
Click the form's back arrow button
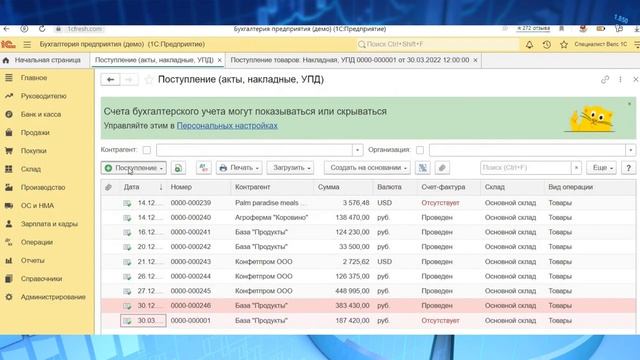point(110,80)
